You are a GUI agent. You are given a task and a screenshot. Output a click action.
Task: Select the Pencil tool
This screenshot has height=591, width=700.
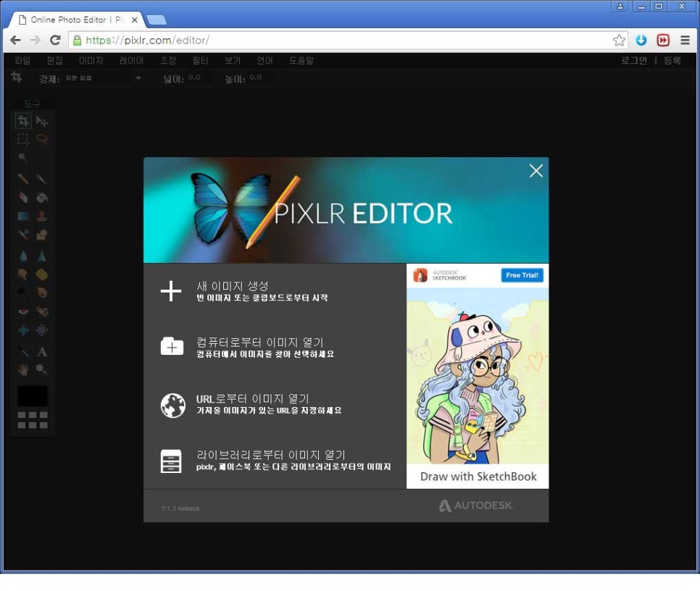click(x=23, y=179)
